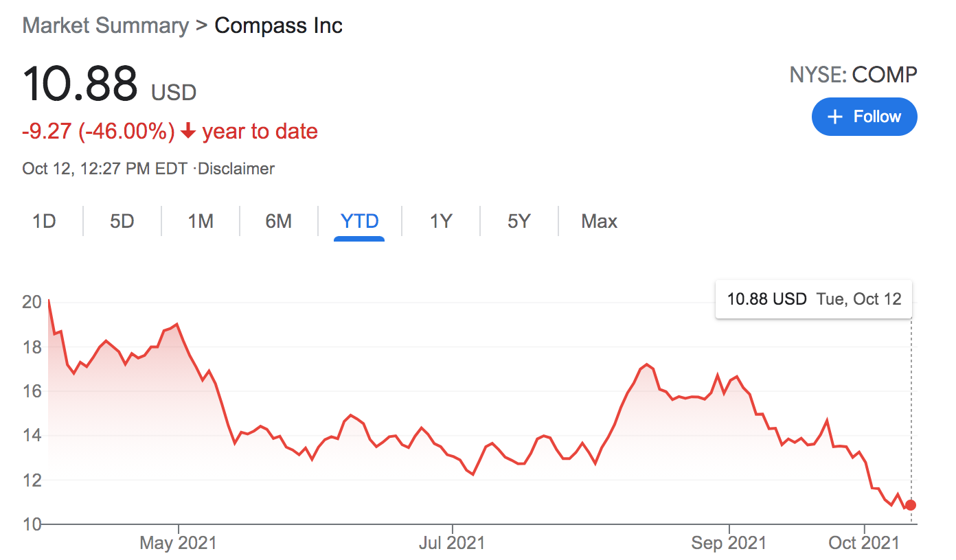The width and height of the screenshot is (956, 560).
Task: Click the Sep 2021 axis label
Action: pyautogui.click(x=729, y=544)
